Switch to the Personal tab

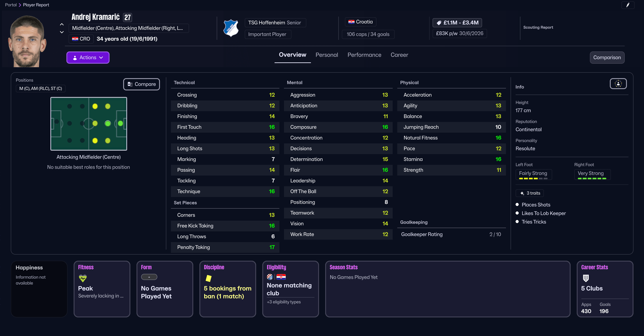[x=327, y=55]
